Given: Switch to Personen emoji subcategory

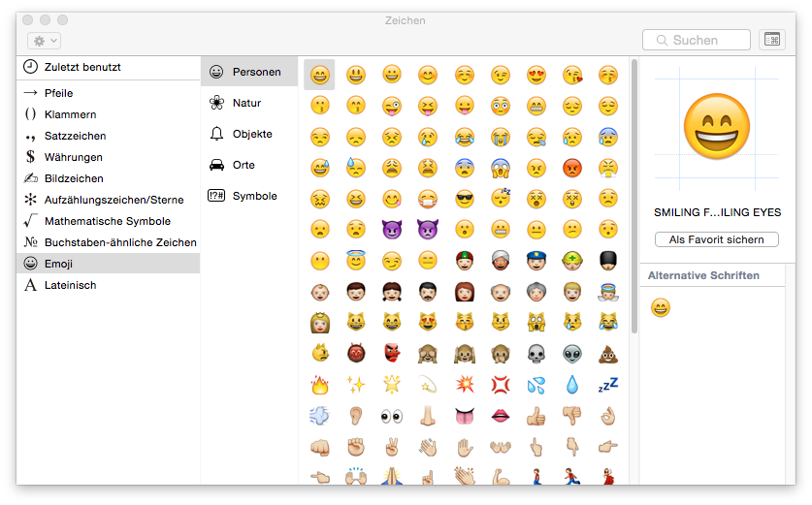Looking at the screenshot, I should tap(249, 72).
